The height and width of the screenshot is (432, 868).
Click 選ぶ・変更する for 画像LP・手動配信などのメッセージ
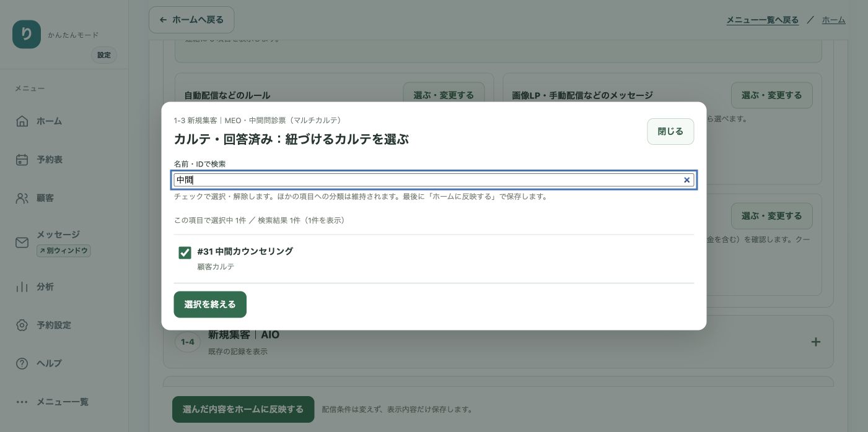772,95
